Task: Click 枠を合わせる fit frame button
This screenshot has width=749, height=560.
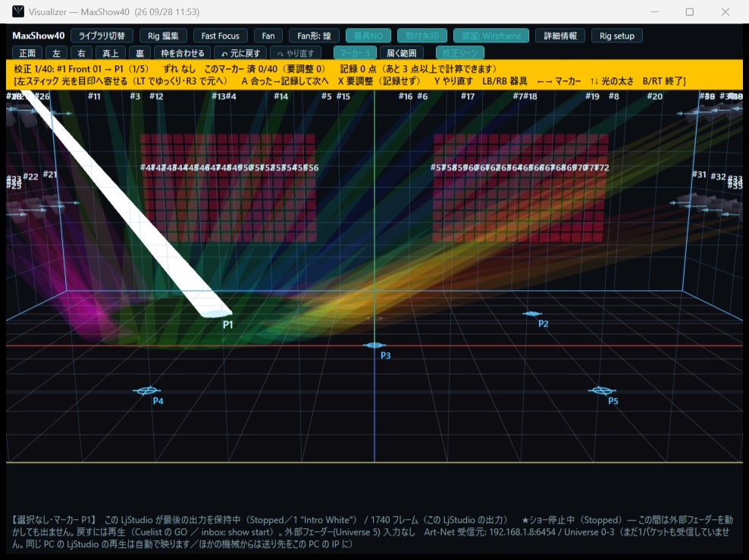Action: point(183,53)
